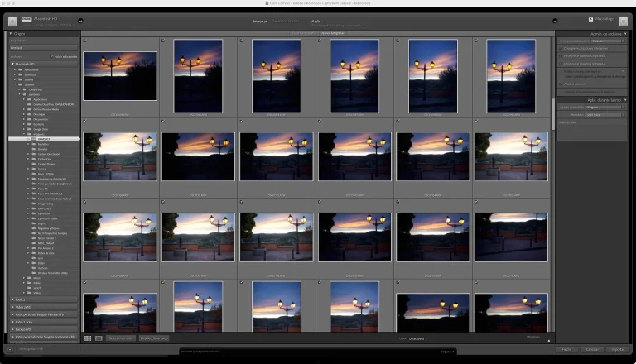
Task: Uncheck the second thumbnail's checkbox in top row
Action: [163, 41]
